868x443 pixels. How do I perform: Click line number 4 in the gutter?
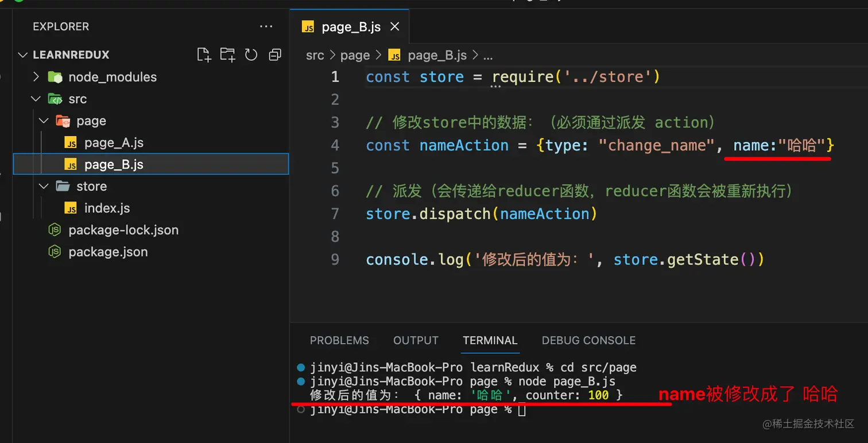335,145
